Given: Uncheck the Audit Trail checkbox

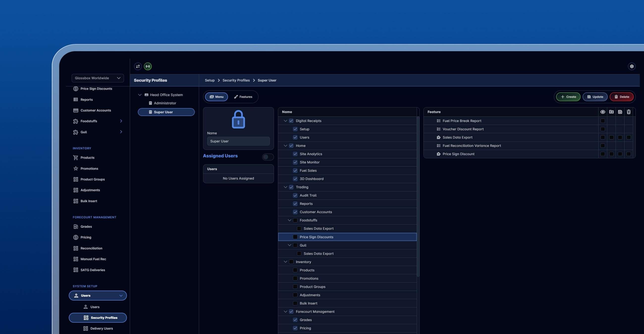Looking at the screenshot, I should [295, 195].
